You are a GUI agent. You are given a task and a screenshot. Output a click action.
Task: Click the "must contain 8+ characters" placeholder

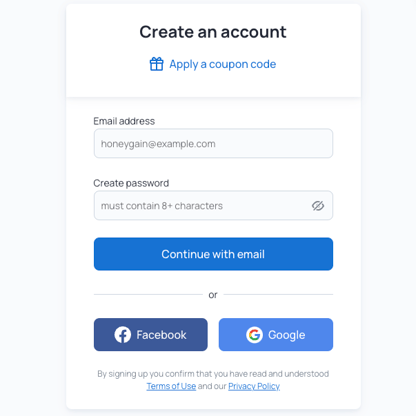[162, 206]
